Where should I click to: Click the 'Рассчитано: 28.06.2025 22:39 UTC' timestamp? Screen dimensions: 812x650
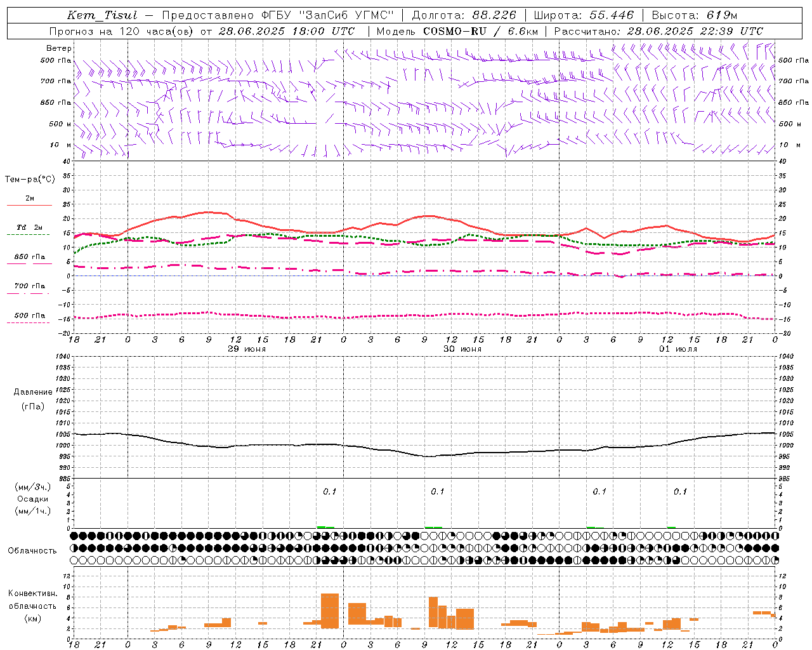click(658, 31)
